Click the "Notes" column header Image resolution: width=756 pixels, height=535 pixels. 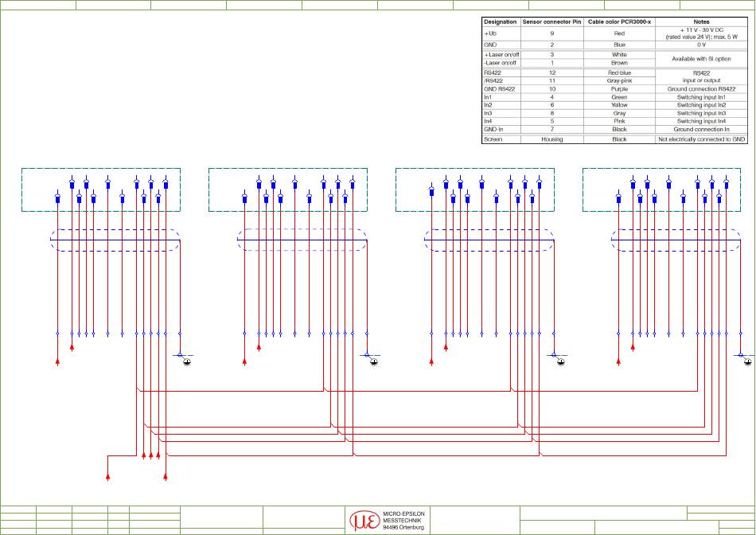click(702, 22)
